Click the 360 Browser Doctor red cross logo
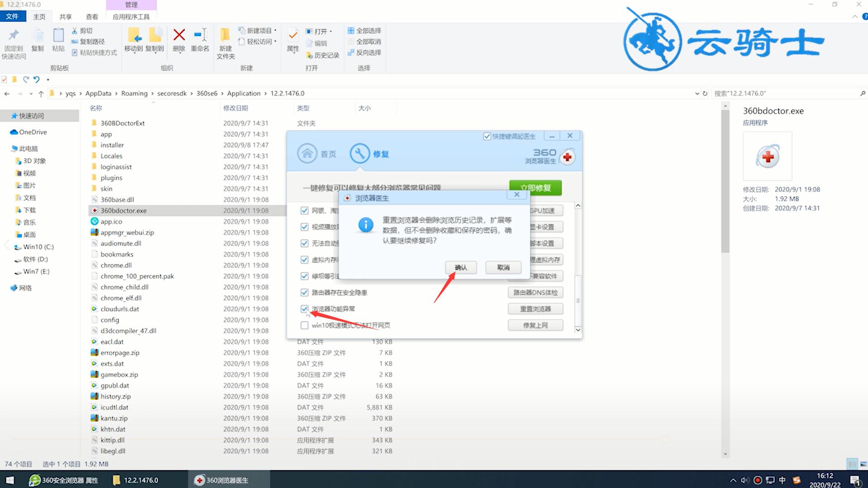Screen dimensions: 868x488 pos(567,157)
